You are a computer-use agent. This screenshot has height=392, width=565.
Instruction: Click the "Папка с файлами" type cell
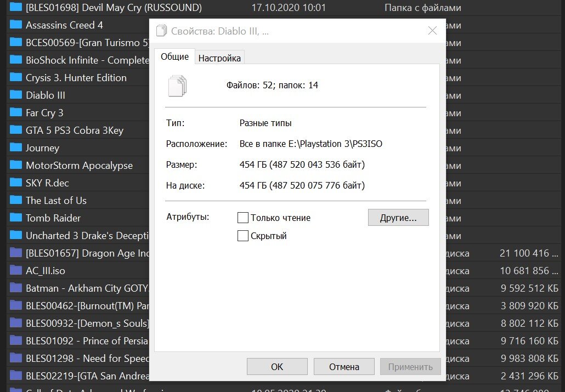coord(423,7)
